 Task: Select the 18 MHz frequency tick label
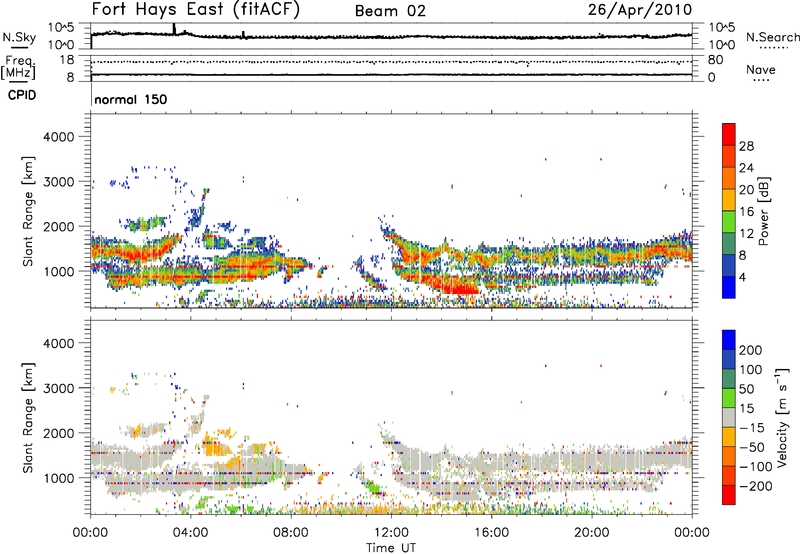tap(67, 60)
